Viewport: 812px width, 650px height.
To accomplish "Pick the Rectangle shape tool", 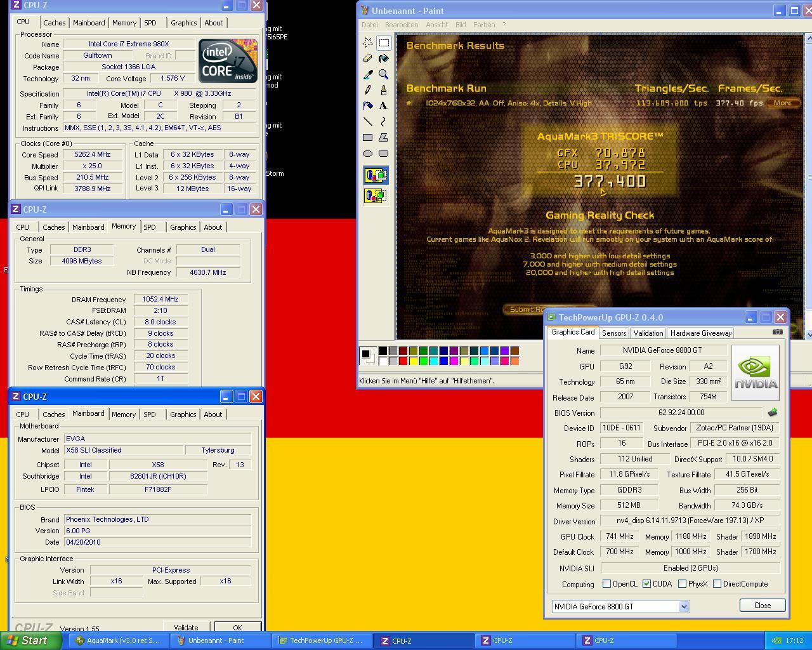I will 368,137.
